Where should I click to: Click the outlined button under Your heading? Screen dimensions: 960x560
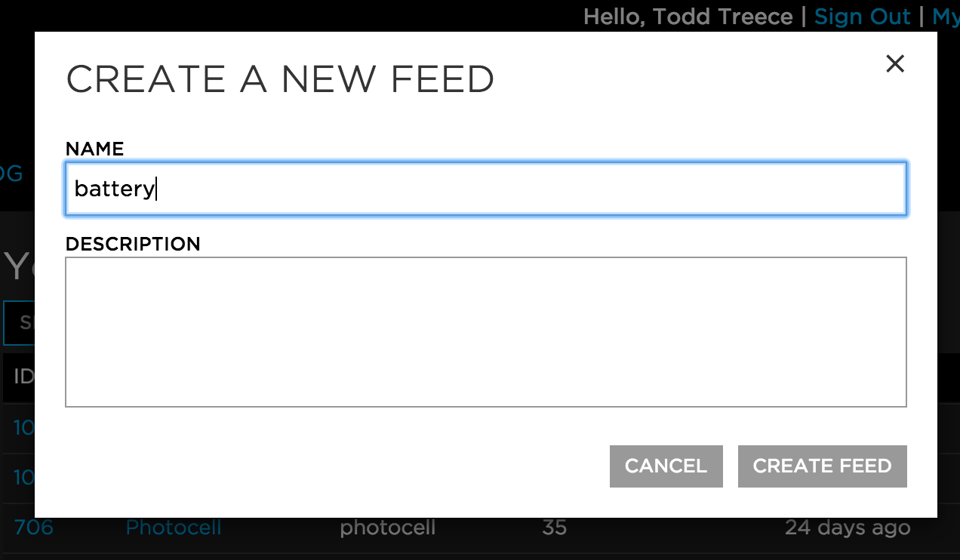19,323
